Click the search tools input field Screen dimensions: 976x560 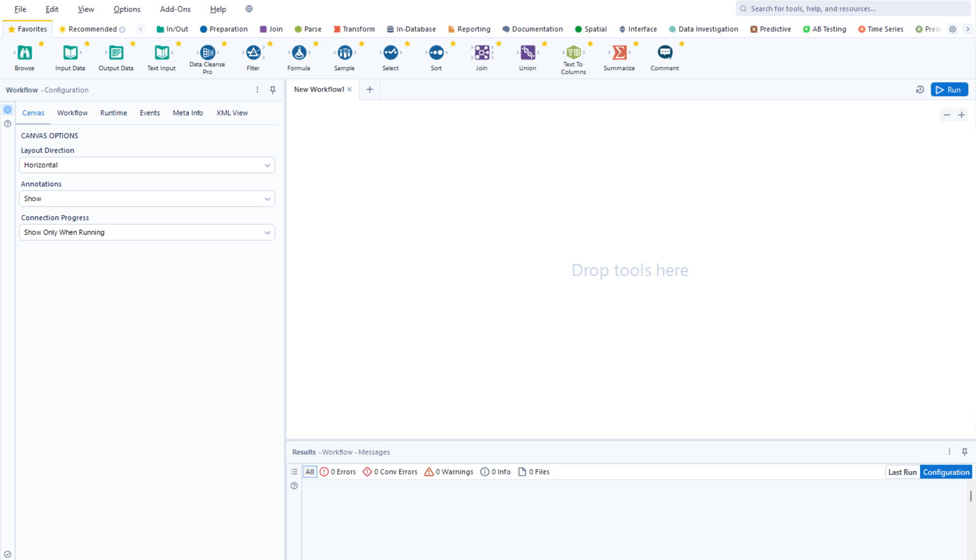pyautogui.click(x=854, y=9)
